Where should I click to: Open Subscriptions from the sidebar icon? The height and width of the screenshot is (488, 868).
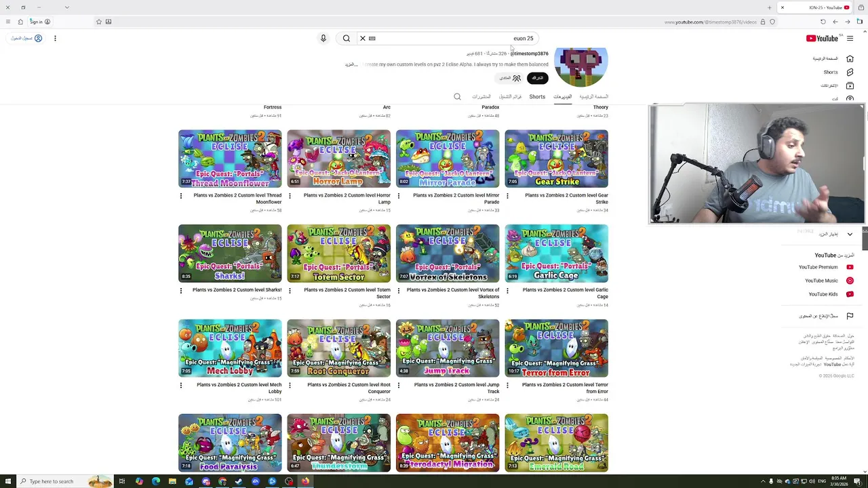click(x=850, y=86)
